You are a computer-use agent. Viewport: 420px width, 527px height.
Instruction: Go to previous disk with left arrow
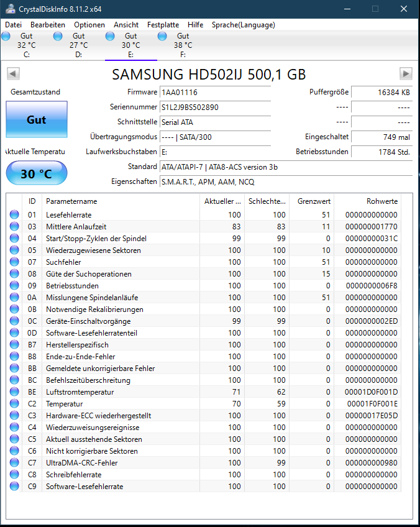(14, 73)
